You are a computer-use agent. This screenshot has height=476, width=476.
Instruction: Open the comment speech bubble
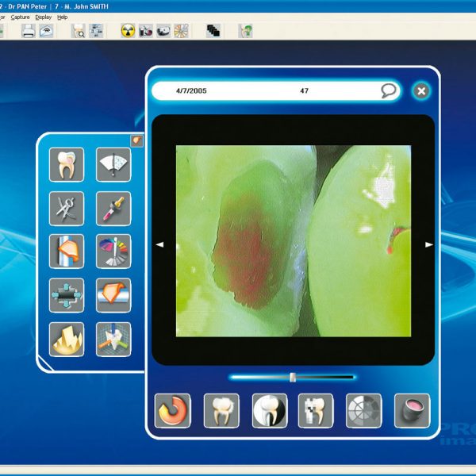click(x=388, y=90)
